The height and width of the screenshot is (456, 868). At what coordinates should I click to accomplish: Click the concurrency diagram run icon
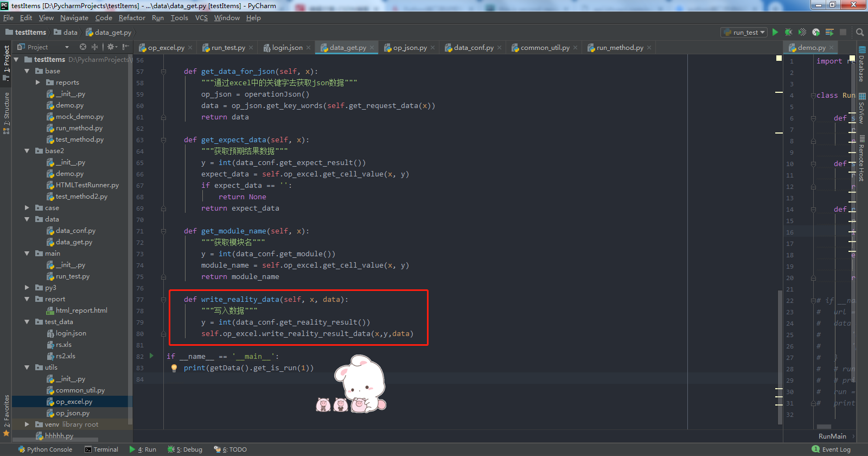829,33
